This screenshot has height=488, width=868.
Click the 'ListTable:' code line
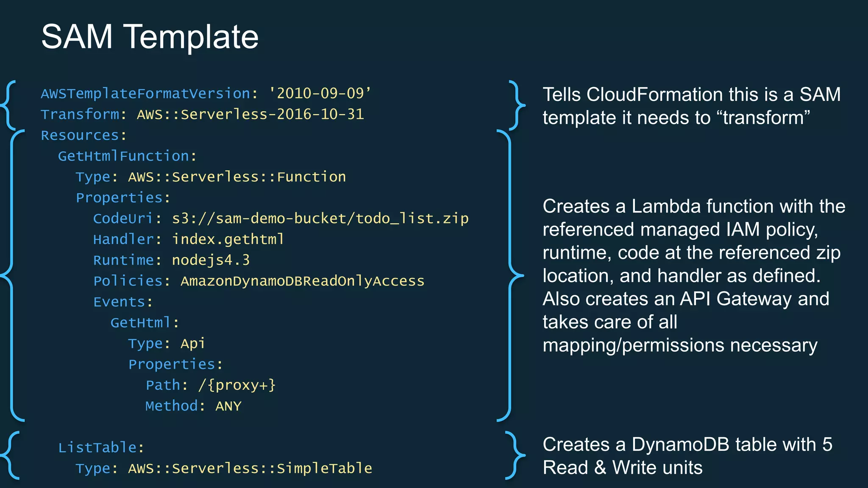pyautogui.click(x=101, y=448)
